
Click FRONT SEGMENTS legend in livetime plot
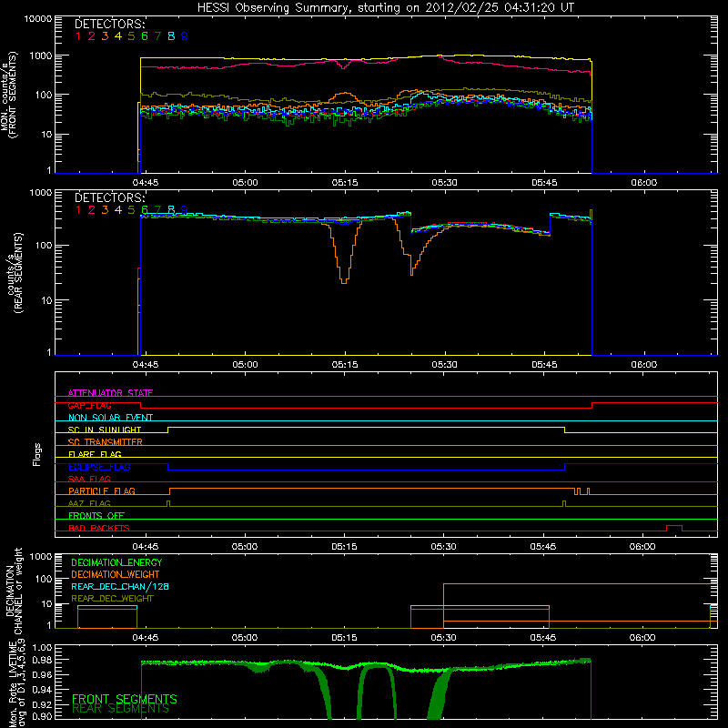(125, 699)
